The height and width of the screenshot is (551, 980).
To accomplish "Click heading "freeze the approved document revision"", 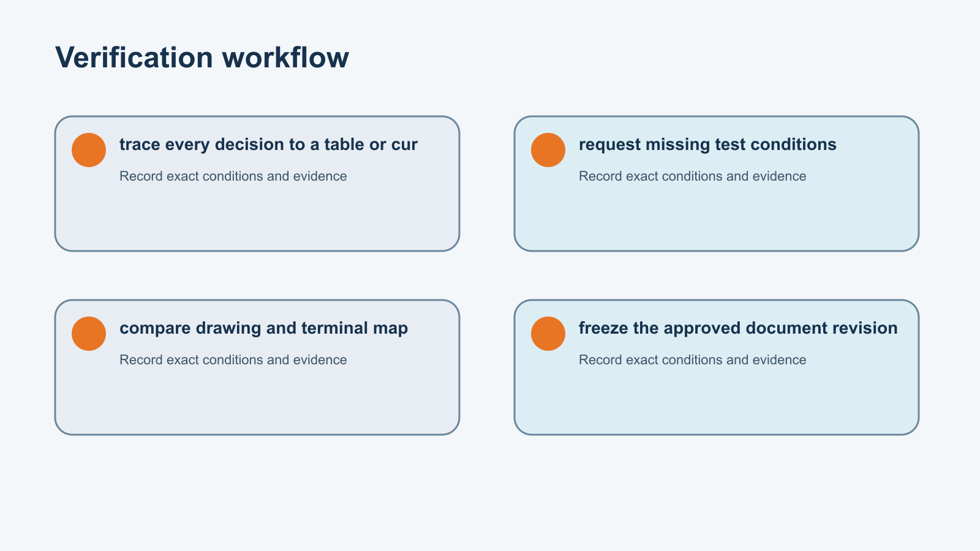I will (x=738, y=328).
